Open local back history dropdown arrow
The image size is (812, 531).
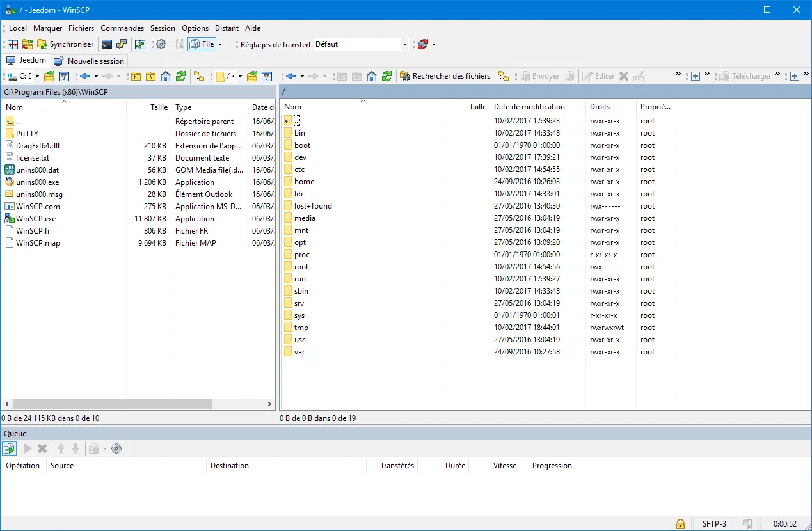95,77
